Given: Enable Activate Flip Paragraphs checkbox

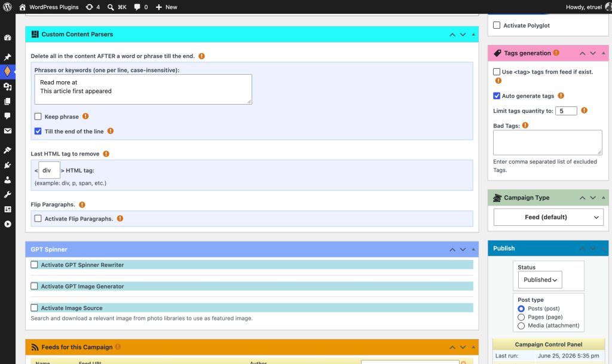Looking at the screenshot, I should click(38, 219).
